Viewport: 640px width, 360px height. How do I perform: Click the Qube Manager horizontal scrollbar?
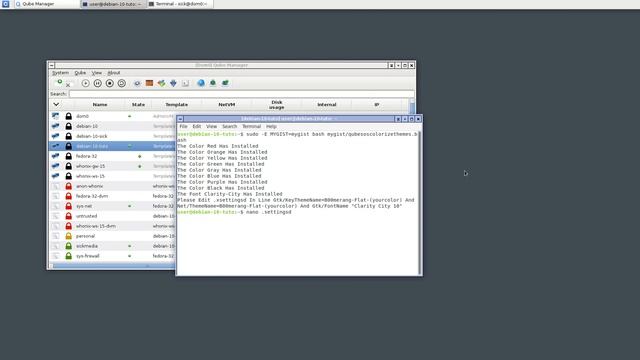[x=113, y=266]
